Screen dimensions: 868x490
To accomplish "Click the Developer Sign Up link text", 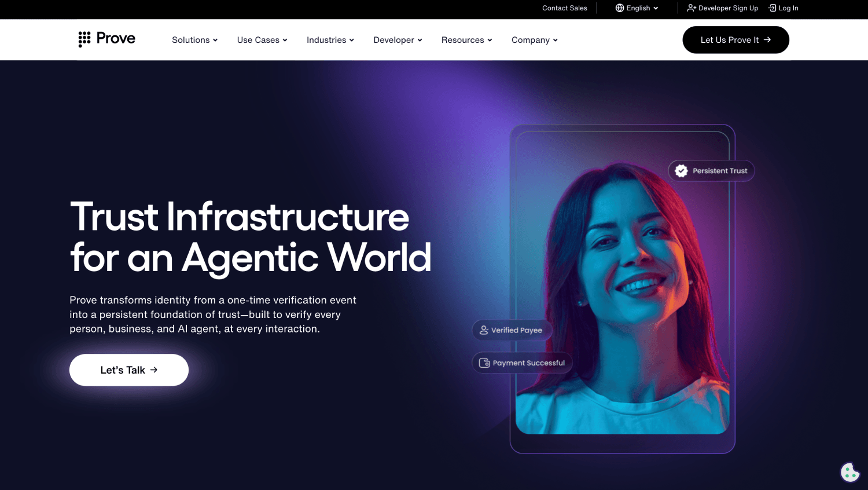I will pos(728,8).
